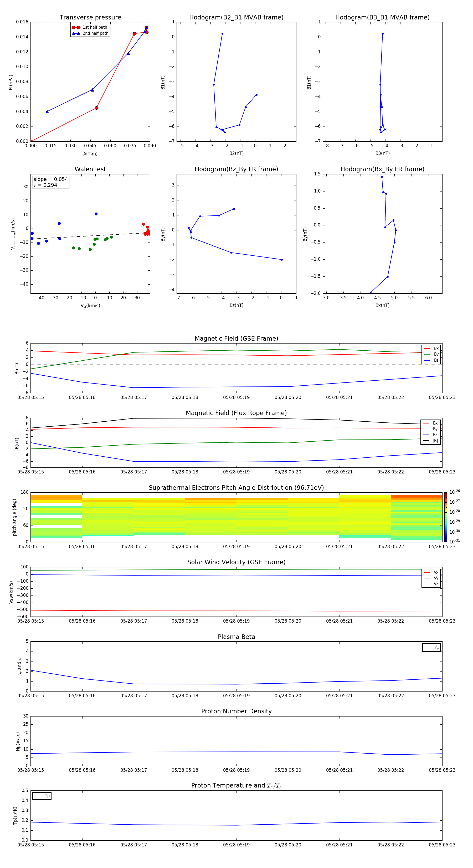Click the "Proton Number Density" title
Viewport: 473px width, 868px height.
point(236,711)
